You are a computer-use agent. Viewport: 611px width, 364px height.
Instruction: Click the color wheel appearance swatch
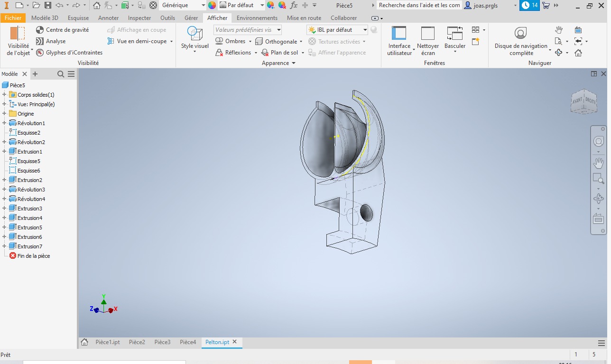(212, 5)
